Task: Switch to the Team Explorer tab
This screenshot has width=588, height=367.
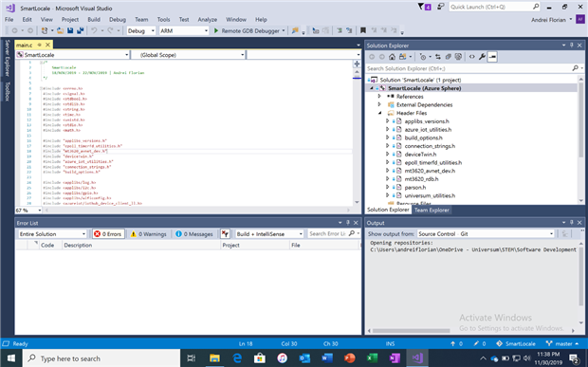Action: pyautogui.click(x=432, y=210)
